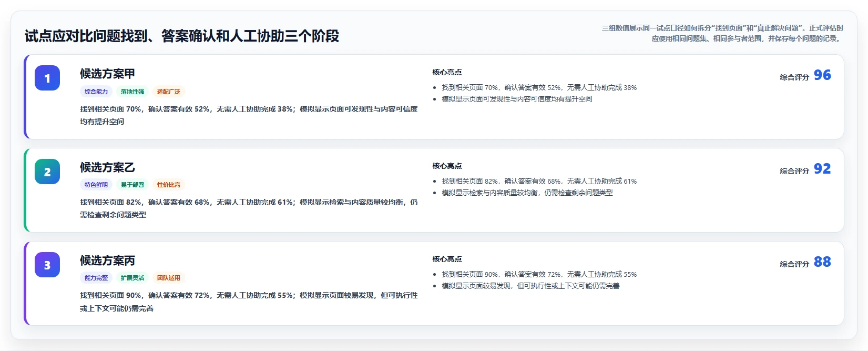
Task: Click the bold summary paragraph under 候选方案乙
Action: [x=249, y=208]
